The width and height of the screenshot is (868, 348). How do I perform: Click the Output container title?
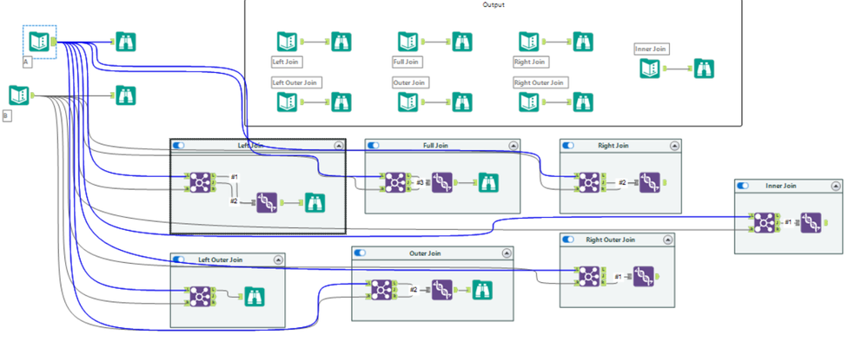coord(494,4)
